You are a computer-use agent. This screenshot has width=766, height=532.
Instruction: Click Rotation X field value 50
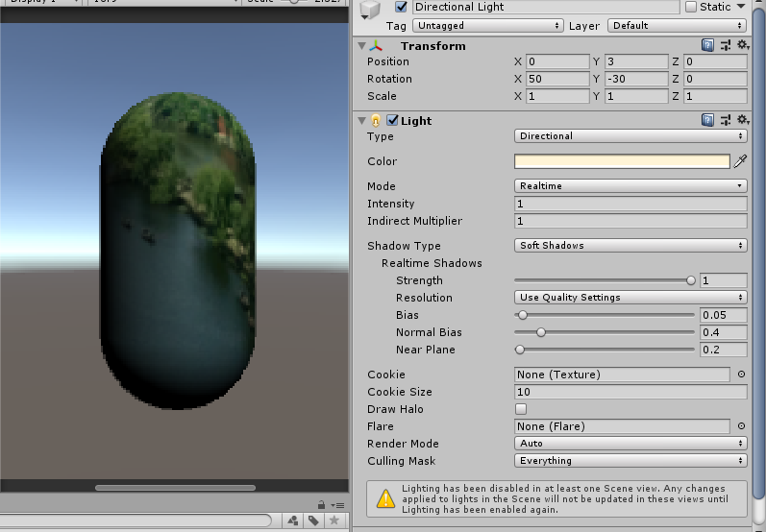pyautogui.click(x=557, y=79)
